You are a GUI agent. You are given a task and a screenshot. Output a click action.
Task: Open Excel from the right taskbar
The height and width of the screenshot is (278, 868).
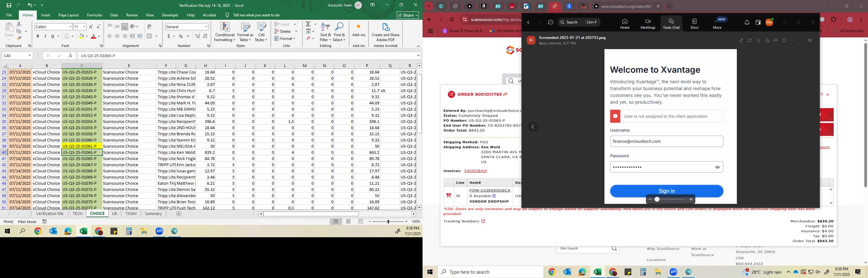coord(597,272)
